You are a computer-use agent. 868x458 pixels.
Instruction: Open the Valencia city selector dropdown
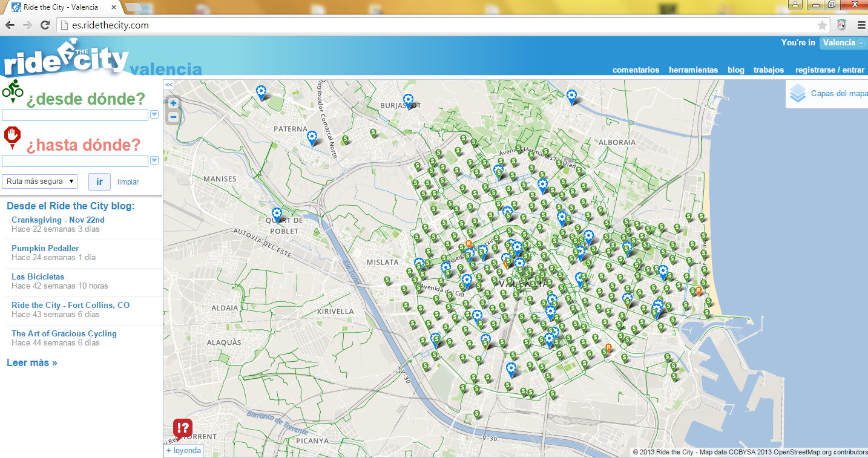843,43
